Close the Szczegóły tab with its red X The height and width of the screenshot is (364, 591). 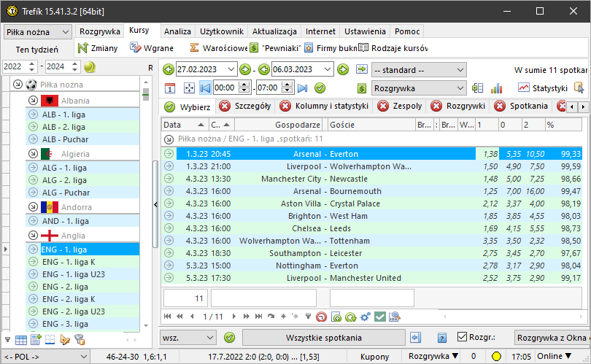tap(225, 106)
